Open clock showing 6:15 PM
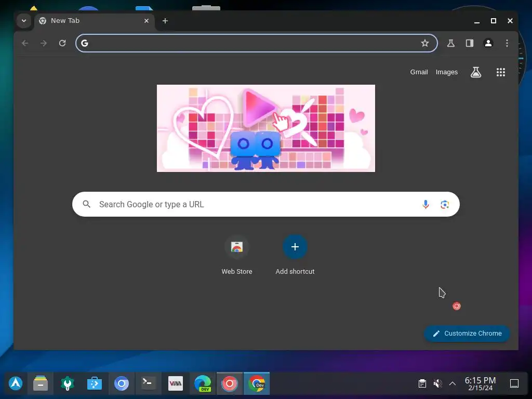 tap(480, 383)
